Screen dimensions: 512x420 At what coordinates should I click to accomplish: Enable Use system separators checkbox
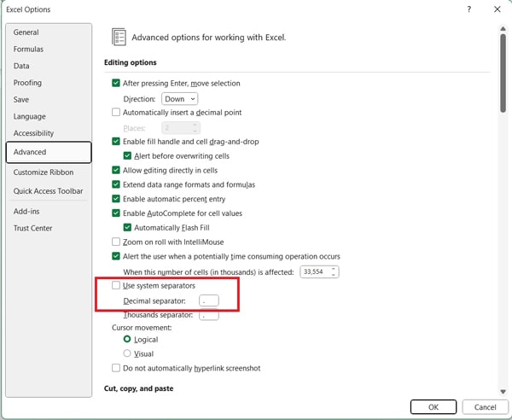(x=117, y=285)
